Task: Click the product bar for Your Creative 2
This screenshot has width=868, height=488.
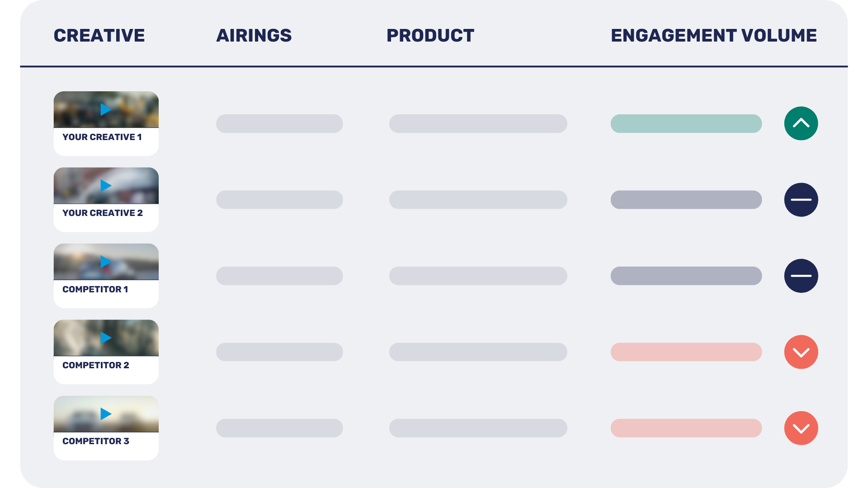Action: click(x=478, y=200)
